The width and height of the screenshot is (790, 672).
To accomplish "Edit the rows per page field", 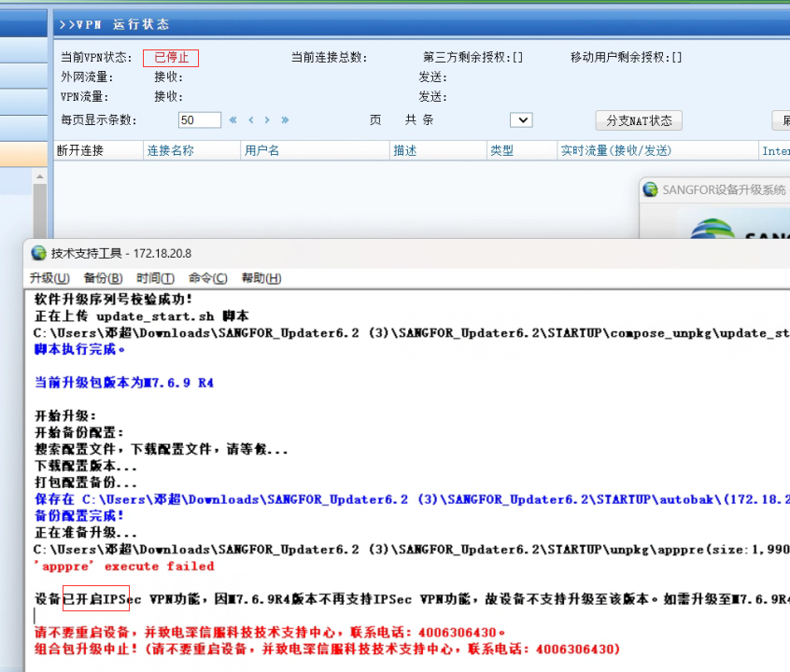I will pos(199,120).
